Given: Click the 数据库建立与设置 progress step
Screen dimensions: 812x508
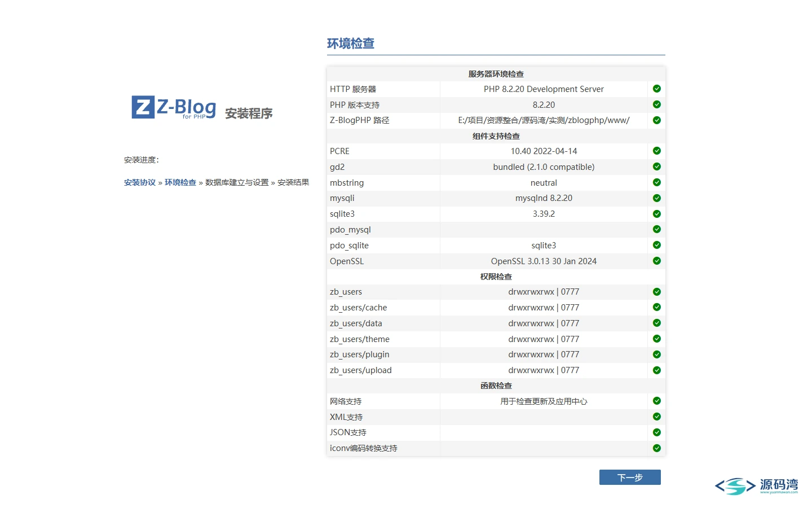Looking at the screenshot, I should click(x=237, y=182).
